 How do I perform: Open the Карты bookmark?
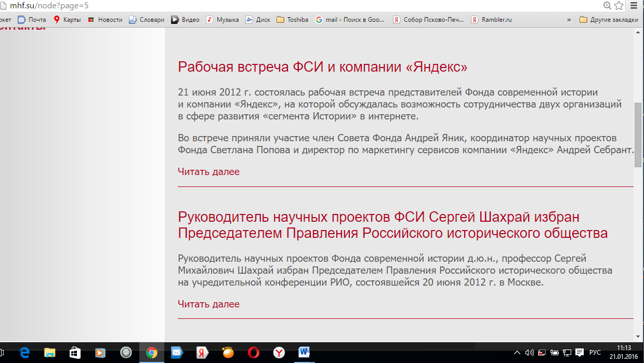click(67, 20)
